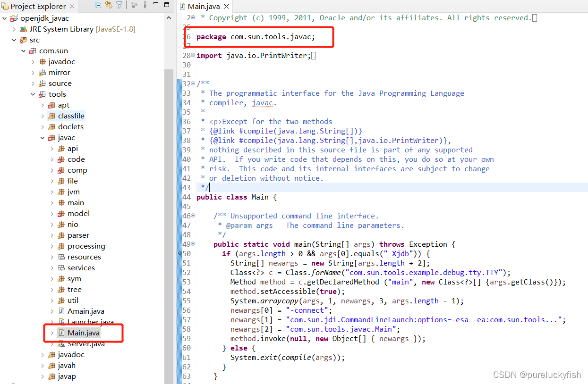Toggle Link with Editor in Project Explorer
Screen dimensions: 588x384
click(x=109, y=5)
